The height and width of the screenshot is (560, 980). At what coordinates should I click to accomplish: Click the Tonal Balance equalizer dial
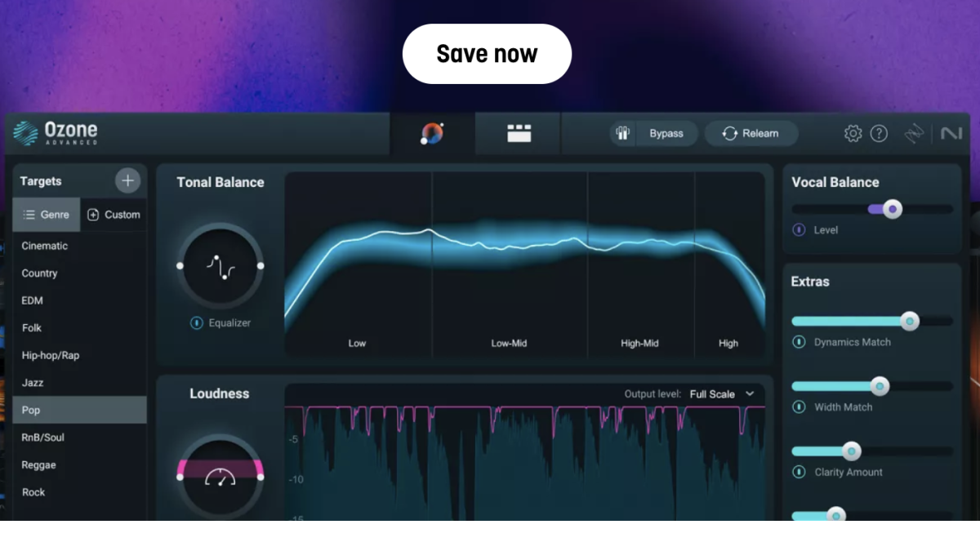pyautogui.click(x=220, y=266)
